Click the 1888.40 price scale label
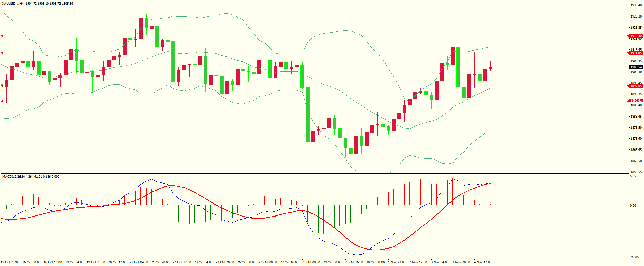 coord(636,105)
